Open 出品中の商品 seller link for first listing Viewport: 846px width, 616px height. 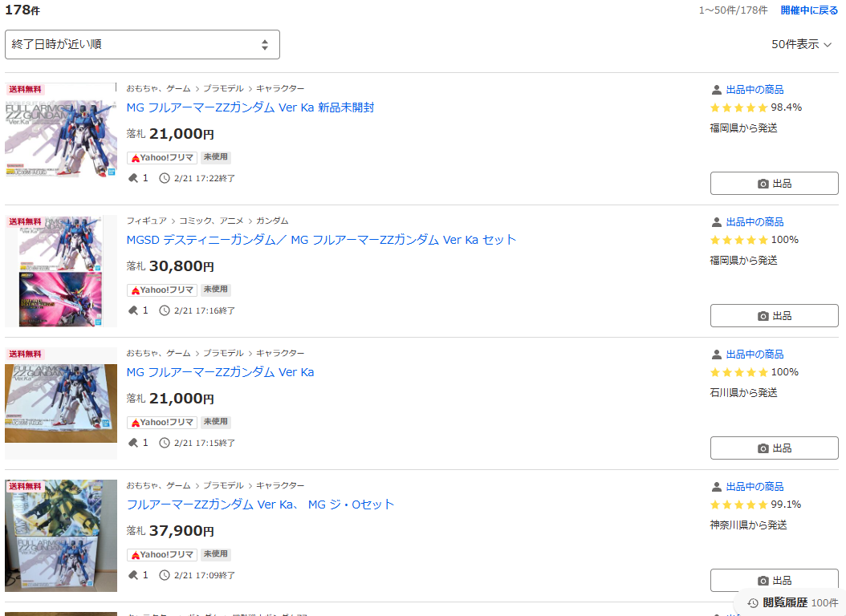pyautogui.click(x=754, y=90)
